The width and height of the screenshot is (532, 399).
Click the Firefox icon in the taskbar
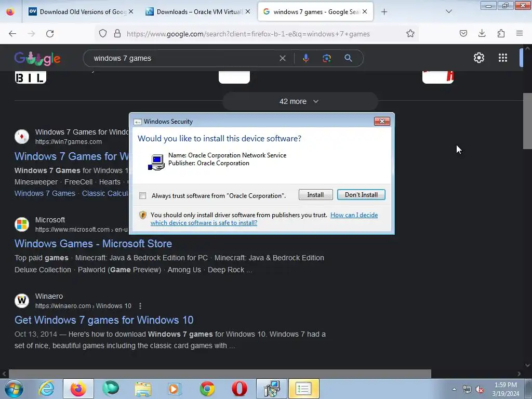click(78, 389)
